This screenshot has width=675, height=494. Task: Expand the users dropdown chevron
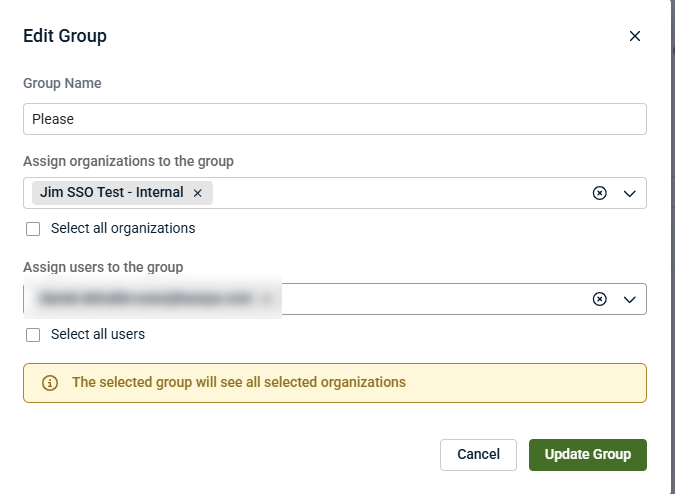pyautogui.click(x=630, y=299)
